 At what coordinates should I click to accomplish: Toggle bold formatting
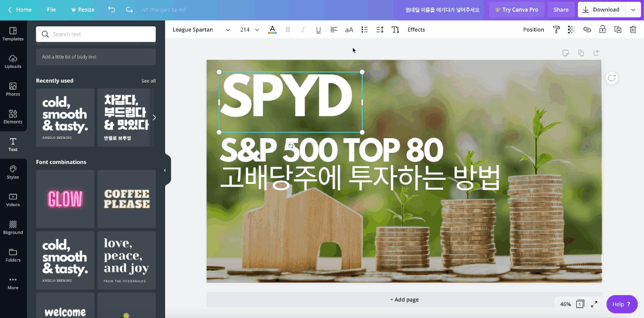287,30
